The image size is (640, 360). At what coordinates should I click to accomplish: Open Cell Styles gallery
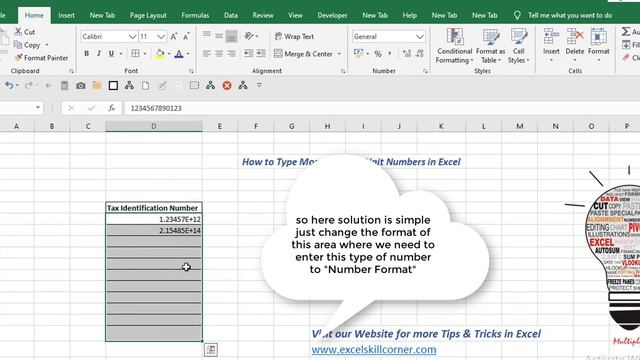[518, 46]
